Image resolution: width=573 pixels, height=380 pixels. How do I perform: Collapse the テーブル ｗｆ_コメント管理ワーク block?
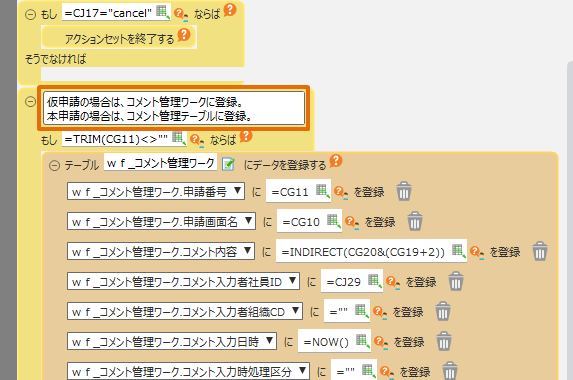point(54,166)
